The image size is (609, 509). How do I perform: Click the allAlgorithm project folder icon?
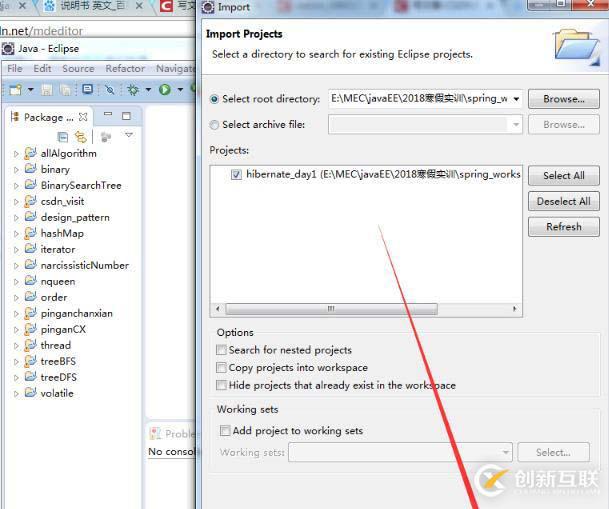coord(30,153)
